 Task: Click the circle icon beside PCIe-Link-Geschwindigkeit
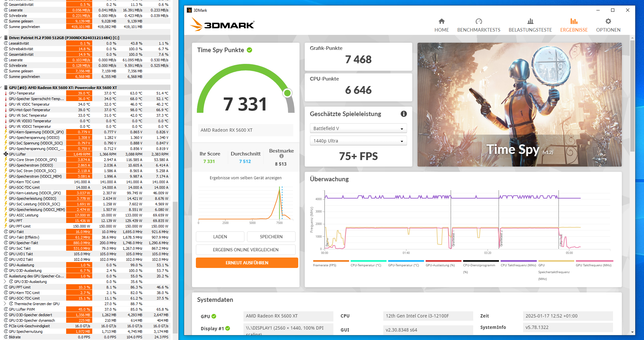click(x=6, y=326)
